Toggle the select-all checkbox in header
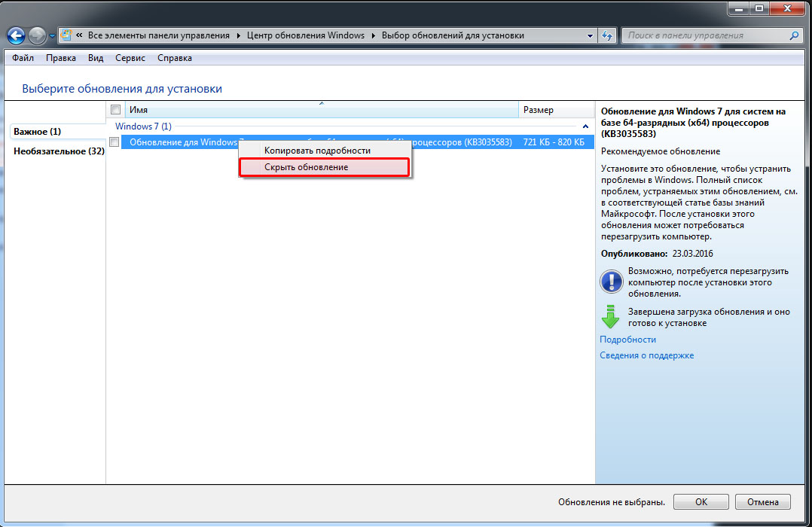 click(x=115, y=110)
